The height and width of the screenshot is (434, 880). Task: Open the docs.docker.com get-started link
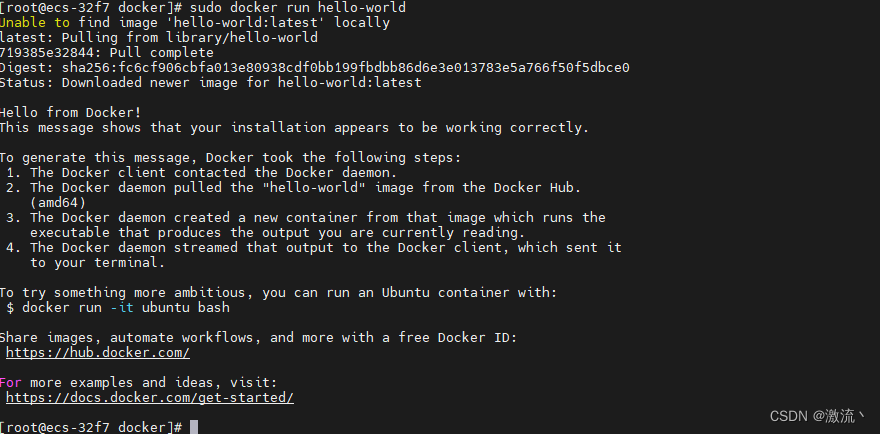click(150, 397)
